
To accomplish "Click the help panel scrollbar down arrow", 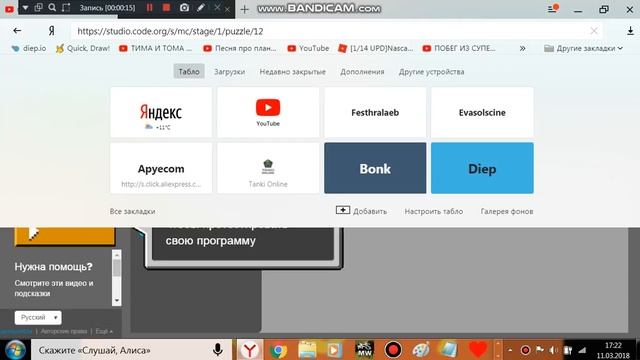I will [x=117, y=301].
